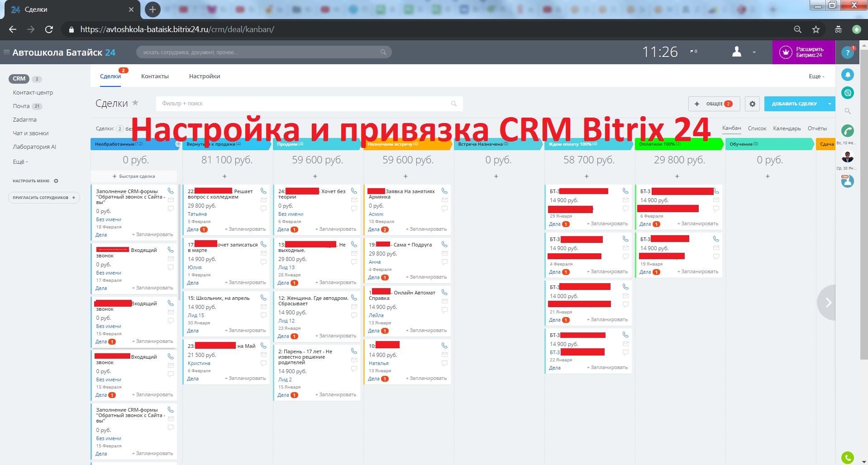This screenshot has height=465, width=868.
Task: Open the green dialer phone button at bottom right
Action: pos(848,457)
